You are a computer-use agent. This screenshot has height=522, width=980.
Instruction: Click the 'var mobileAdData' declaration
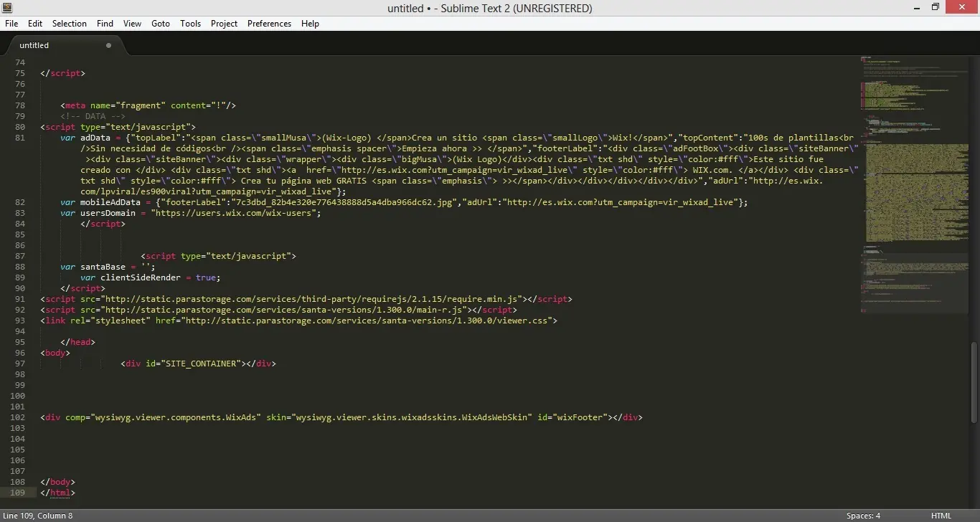point(100,202)
